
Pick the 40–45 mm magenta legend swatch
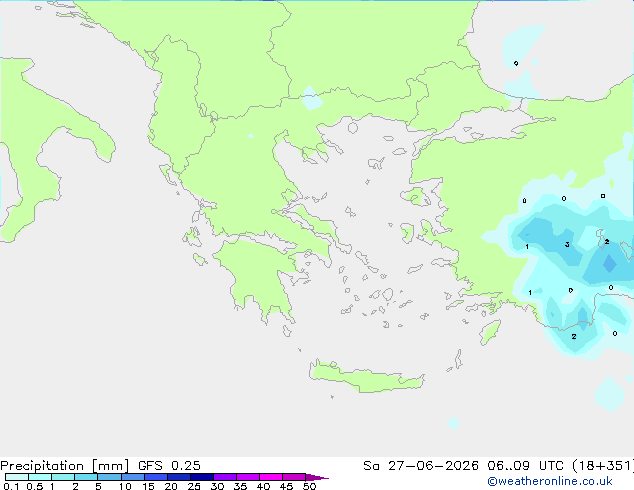tap(271, 477)
